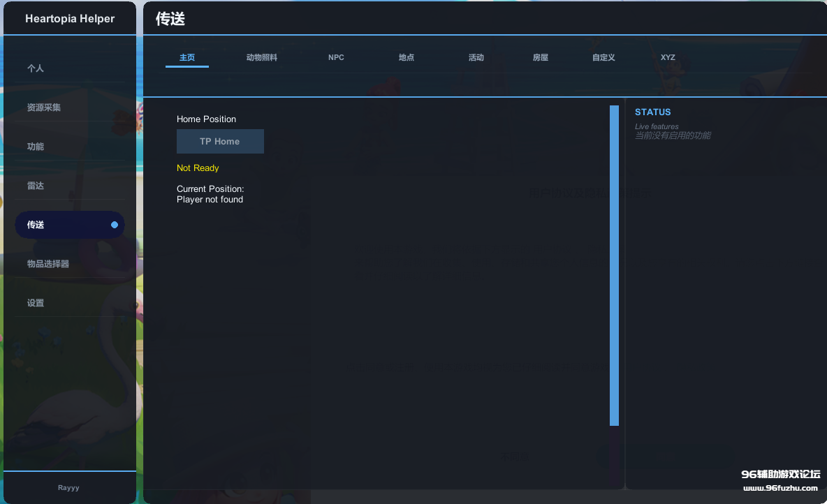Open the 功能 sidebar page
Image resolution: width=827 pixels, height=504 pixels.
(x=36, y=147)
